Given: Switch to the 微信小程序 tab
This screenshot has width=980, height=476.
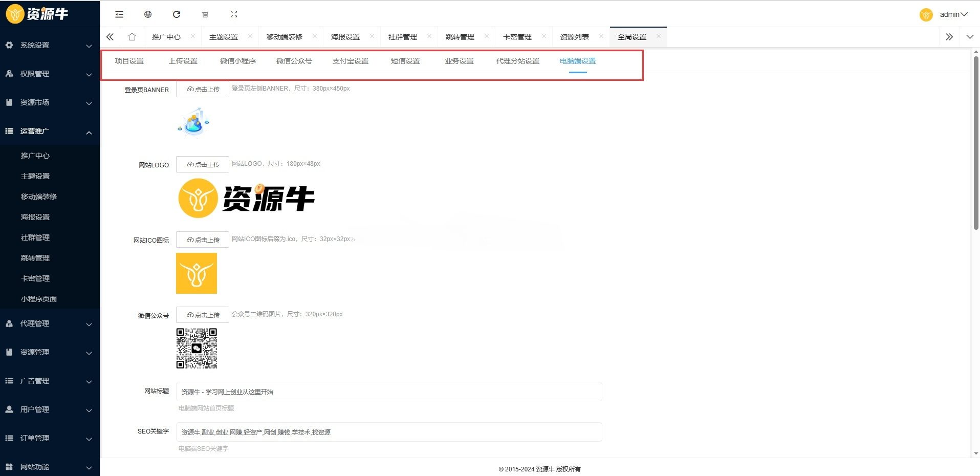Looking at the screenshot, I should tap(237, 60).
